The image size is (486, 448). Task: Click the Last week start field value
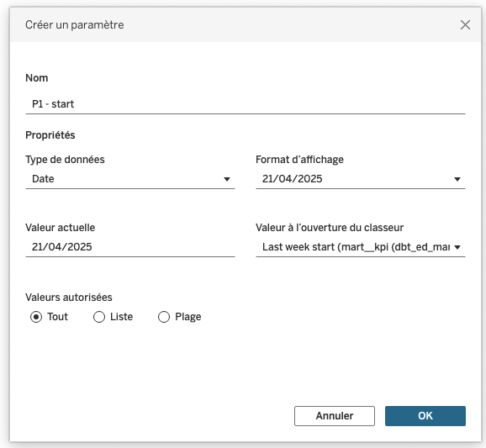click(356, 247)
